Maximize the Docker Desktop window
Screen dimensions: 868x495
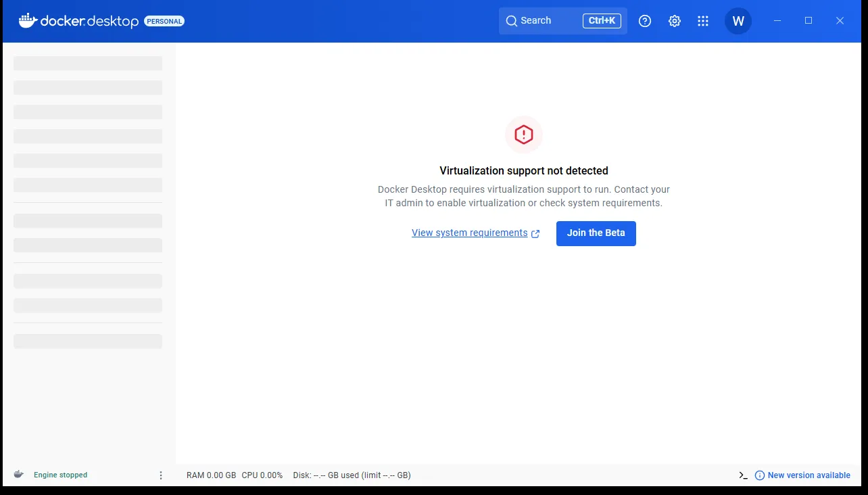pyautogui.click(x=809, y=21)
